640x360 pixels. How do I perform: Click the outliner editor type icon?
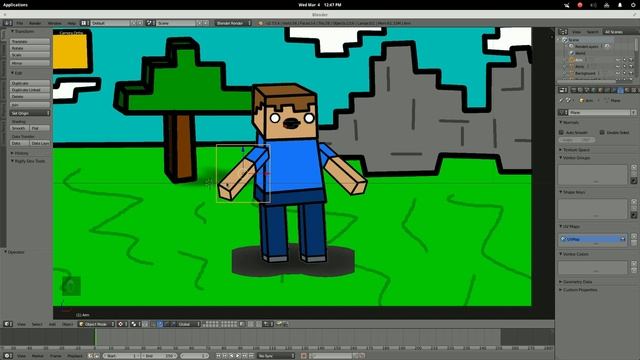click(x=563, y=32)
